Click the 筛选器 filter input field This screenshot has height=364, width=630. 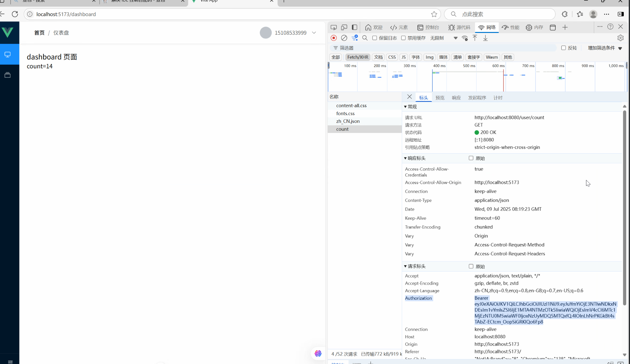pos(443,48)
